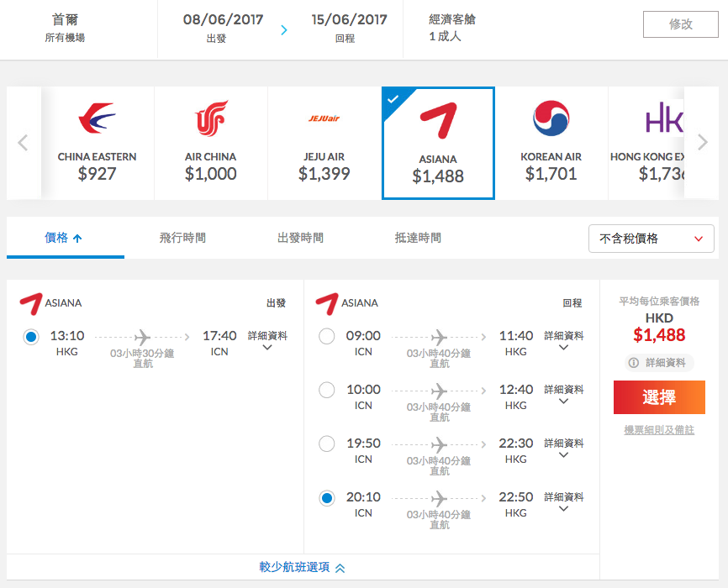Click the arrow between departure and return dates
The image size is (728, 588).
(x=284, y=30)
